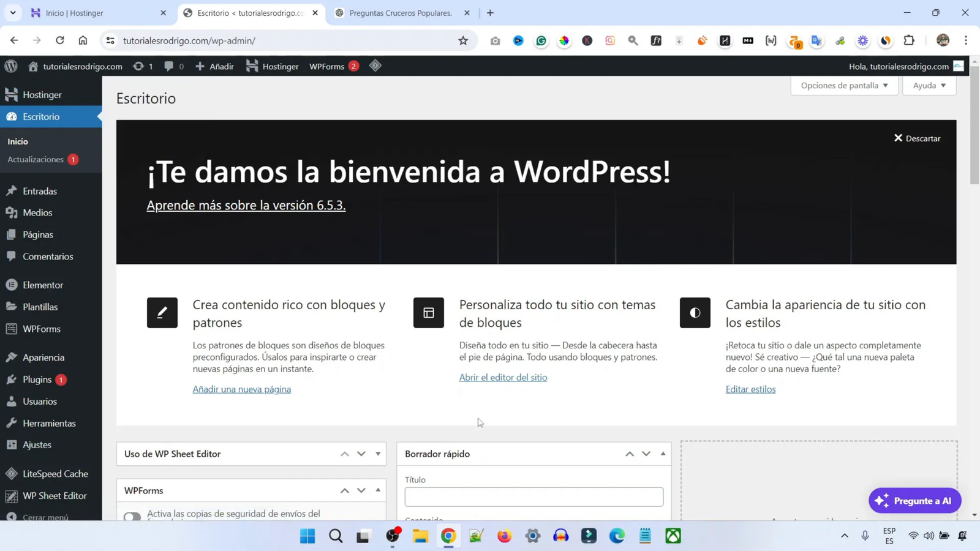980x551 pixels.
Task: Click Abrir el editor del sitio link
Action: click(x=503, y=377)
